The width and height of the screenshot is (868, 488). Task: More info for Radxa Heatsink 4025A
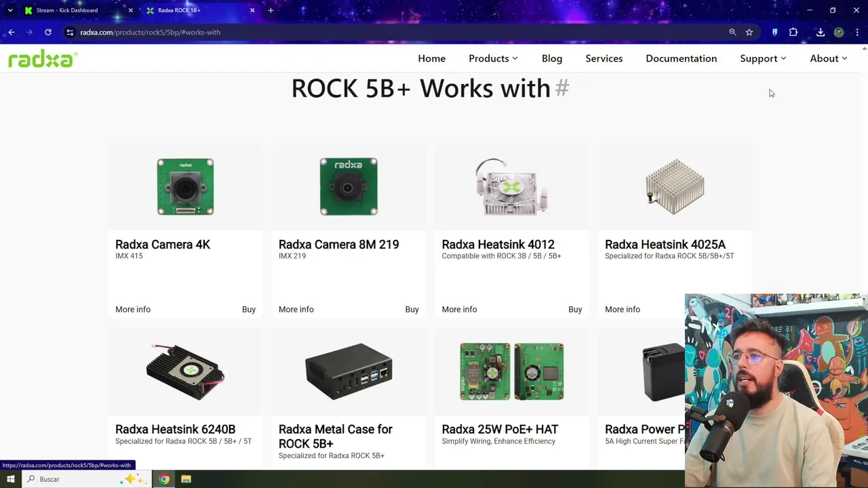tap(623, 309)
